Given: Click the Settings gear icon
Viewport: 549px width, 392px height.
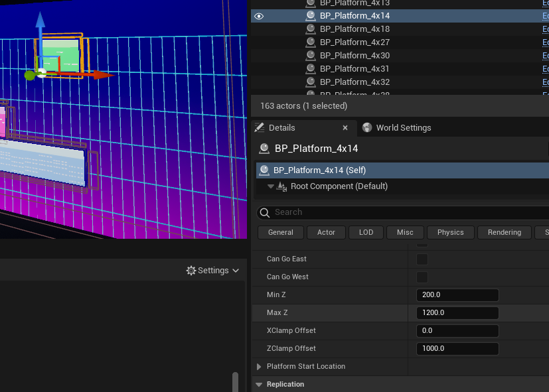Looking at the screenshot, I should [191, 271].
